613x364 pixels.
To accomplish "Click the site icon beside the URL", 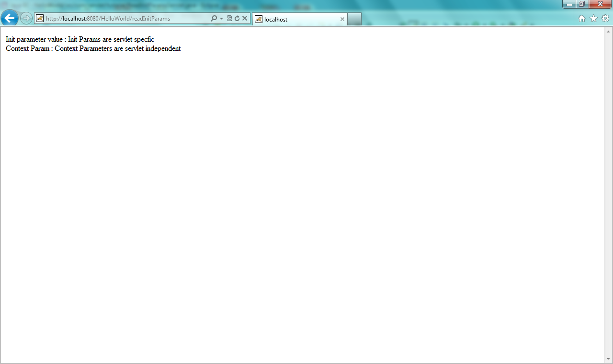I will (x=40, y=19).
